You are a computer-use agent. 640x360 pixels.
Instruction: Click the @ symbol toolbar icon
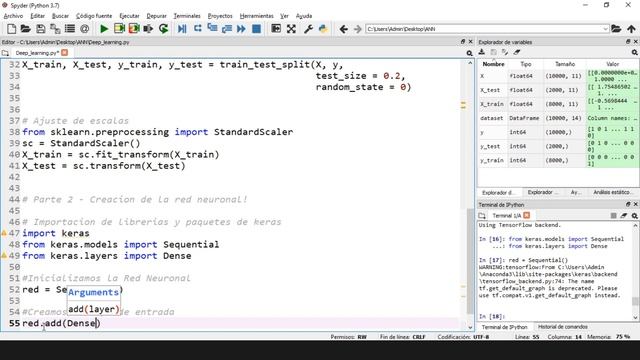(84, 29)
